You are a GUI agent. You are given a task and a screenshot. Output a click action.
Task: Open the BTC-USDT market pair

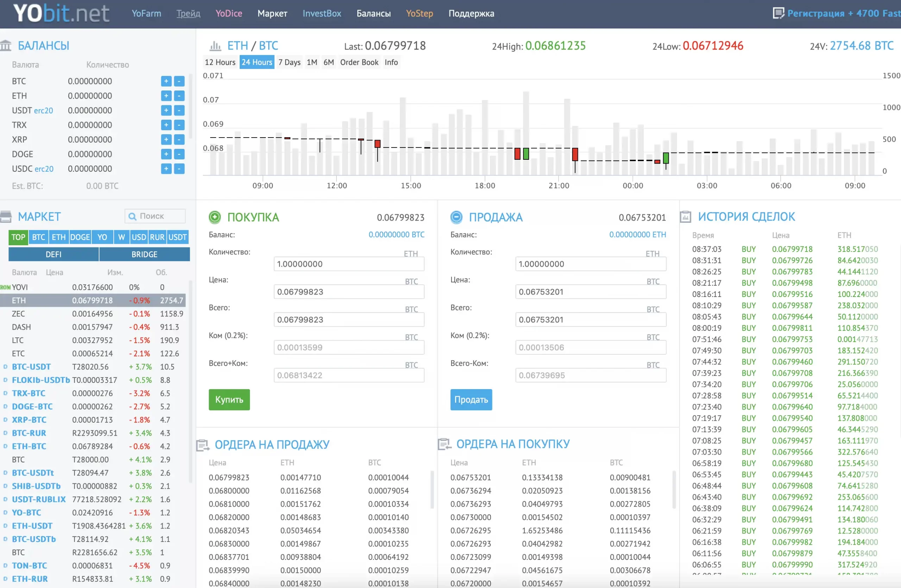[x=31, y=367]
